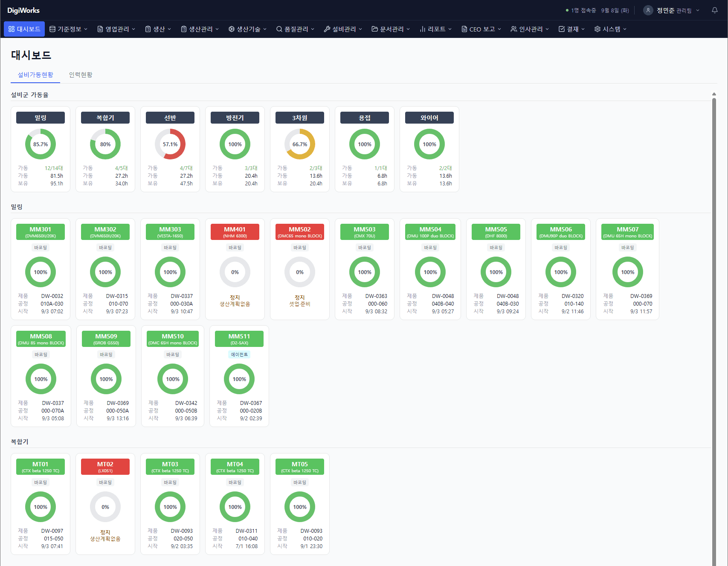This screenshot has height=566, width=728.
Task: Click the 문서관리 folder icon
Action: [375, 29]
